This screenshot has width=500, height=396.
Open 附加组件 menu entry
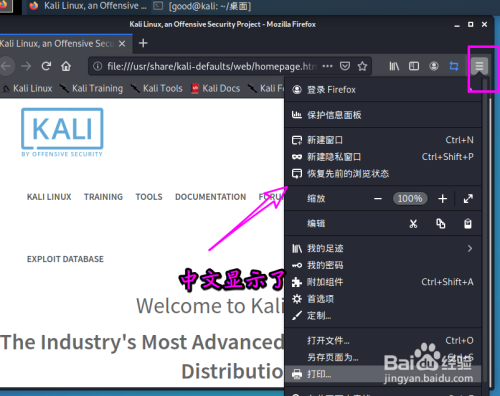[x=383, y=282]
